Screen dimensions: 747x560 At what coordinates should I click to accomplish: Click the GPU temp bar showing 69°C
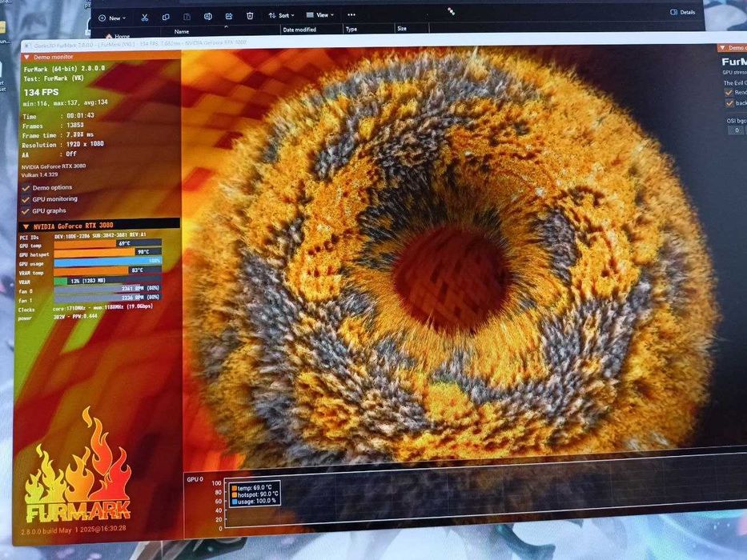[x=107, y=243]
